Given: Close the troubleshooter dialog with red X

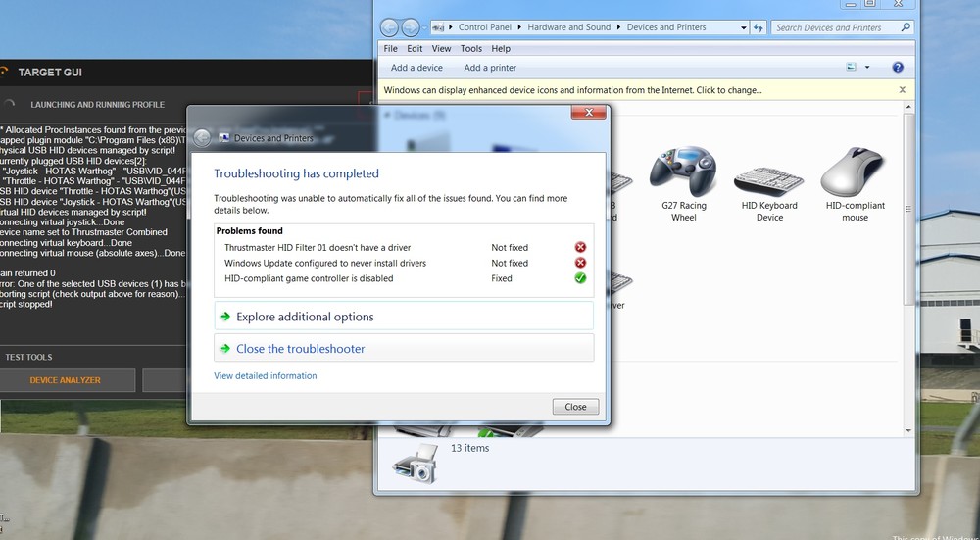Looking at the screenshot, I should [588, 113].
